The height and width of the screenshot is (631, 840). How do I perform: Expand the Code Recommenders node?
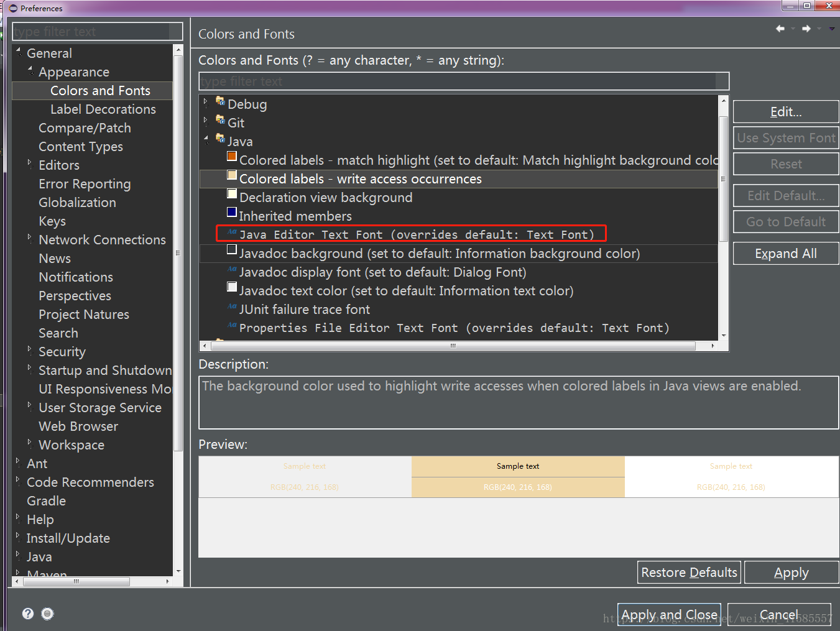17,480
